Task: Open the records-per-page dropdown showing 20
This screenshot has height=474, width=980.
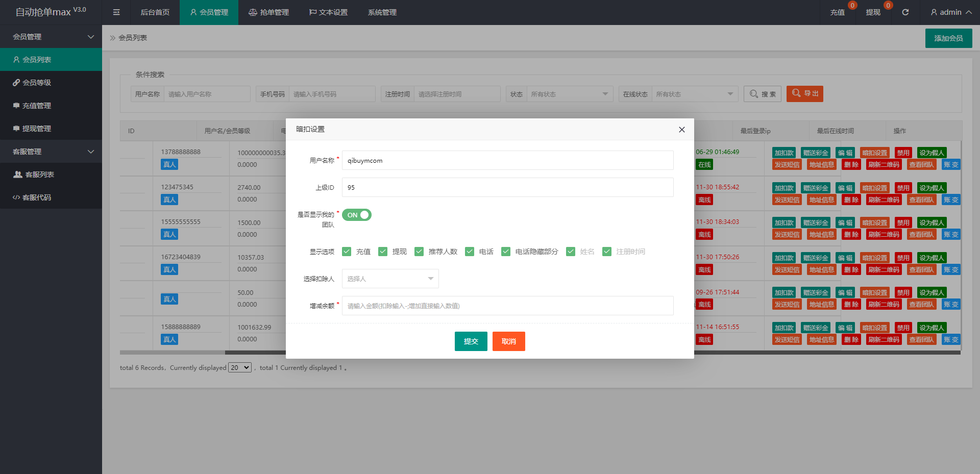Action: (x=240, y=367)
